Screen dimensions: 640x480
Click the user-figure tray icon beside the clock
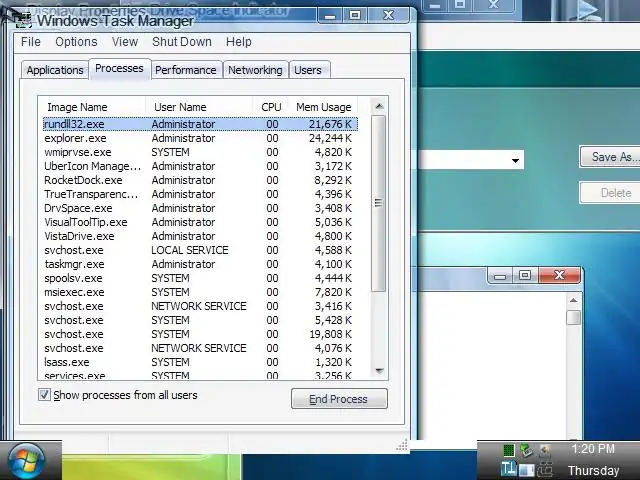click(x=545, y=450)
